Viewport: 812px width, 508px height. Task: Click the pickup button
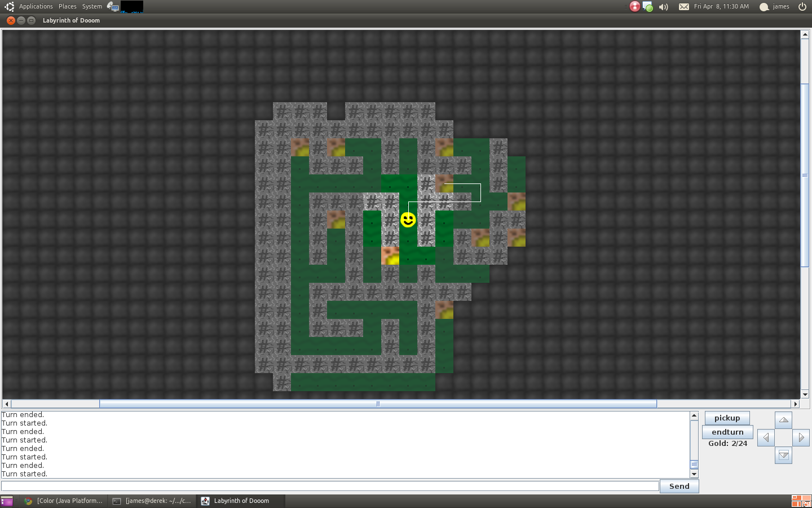[727, 418]
